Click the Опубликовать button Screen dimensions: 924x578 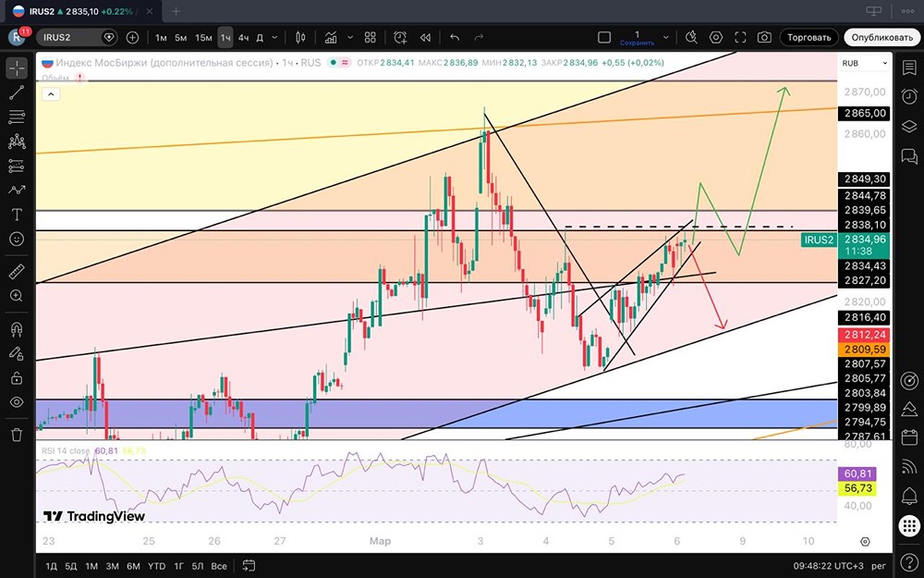point(881,37)
